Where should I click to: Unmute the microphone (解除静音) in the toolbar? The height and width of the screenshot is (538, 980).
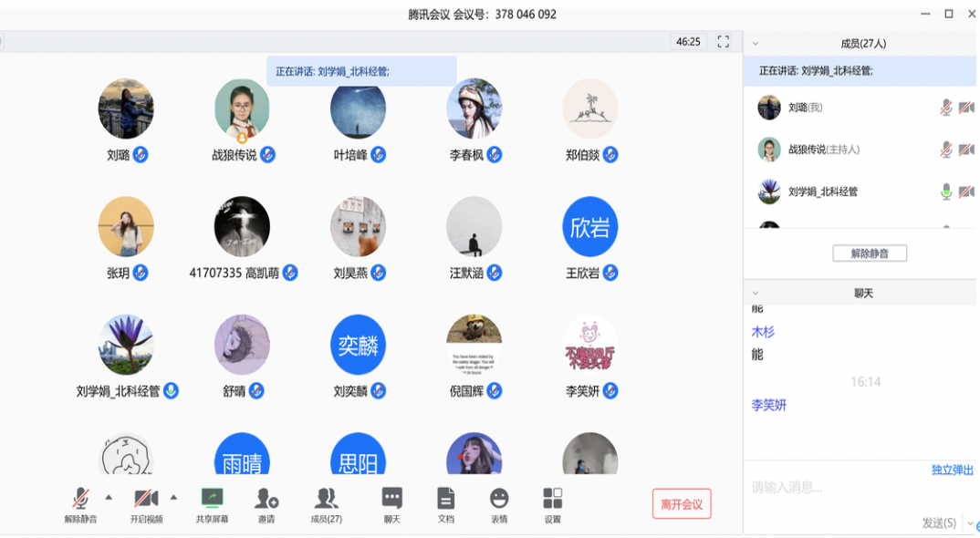coord(80,498)
